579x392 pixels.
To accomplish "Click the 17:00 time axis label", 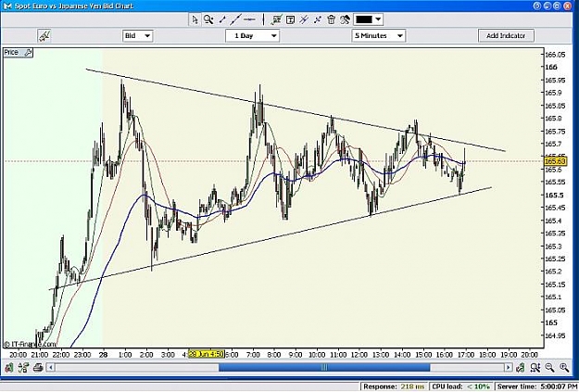I will point(466,355).
